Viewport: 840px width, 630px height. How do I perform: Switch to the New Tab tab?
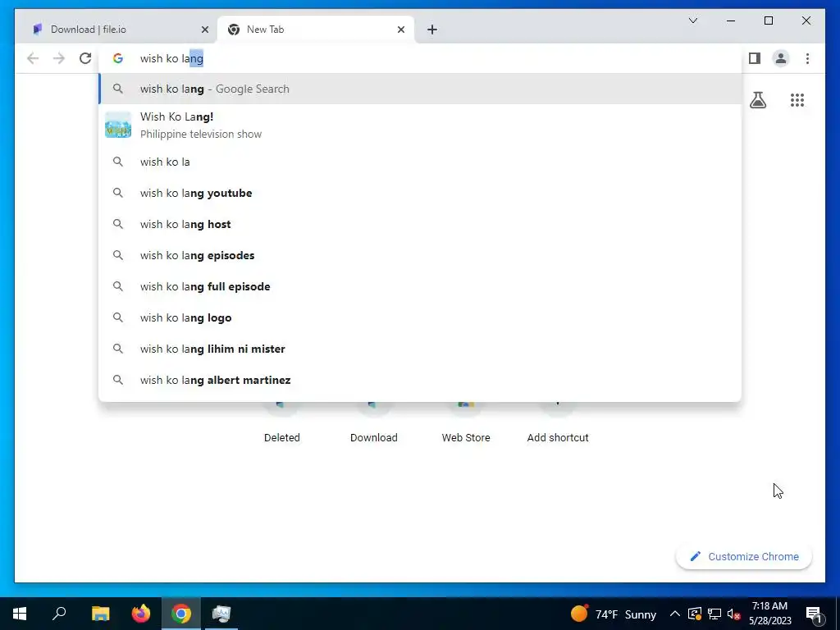coord(316,30)
